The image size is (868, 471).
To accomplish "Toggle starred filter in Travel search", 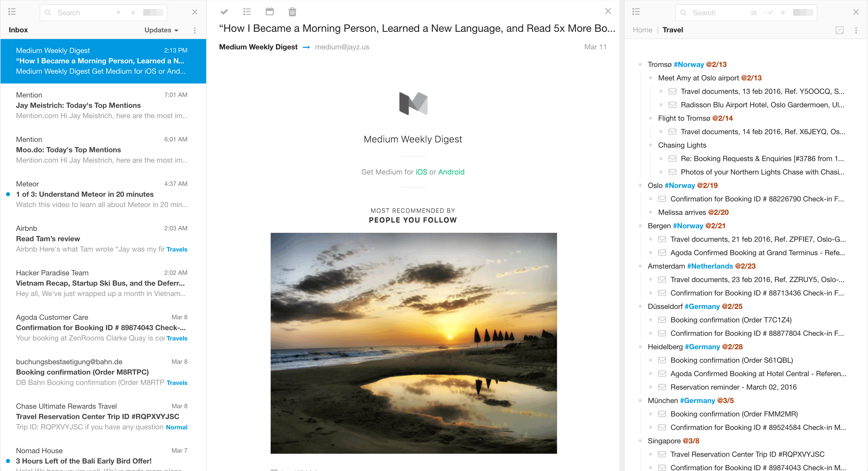I will click(x=783, y=12).
